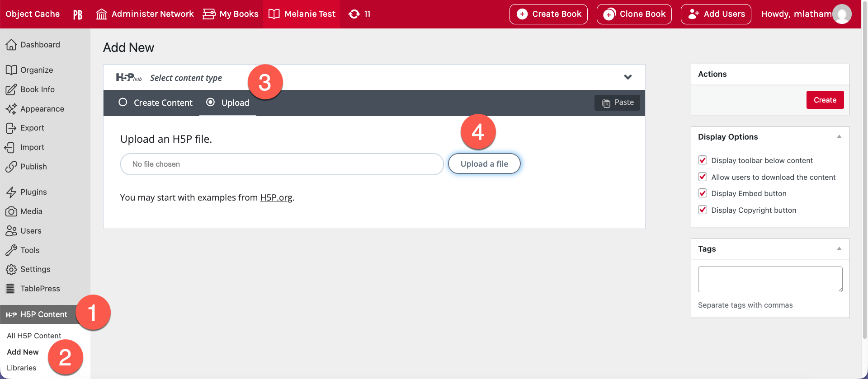Click the updates refresh icon
This screenshot has width=868, height=379.
(354, 14)
